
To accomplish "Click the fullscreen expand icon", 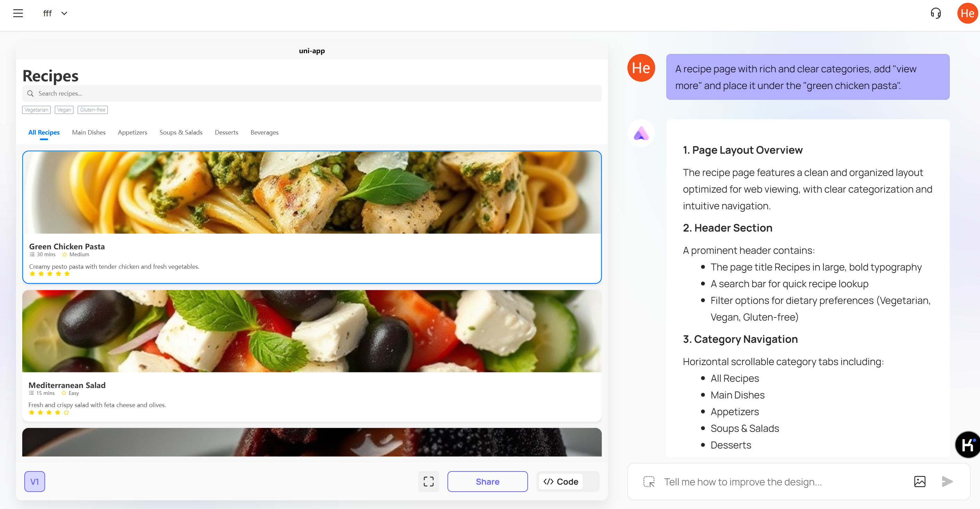I will [x=428, y=481].
